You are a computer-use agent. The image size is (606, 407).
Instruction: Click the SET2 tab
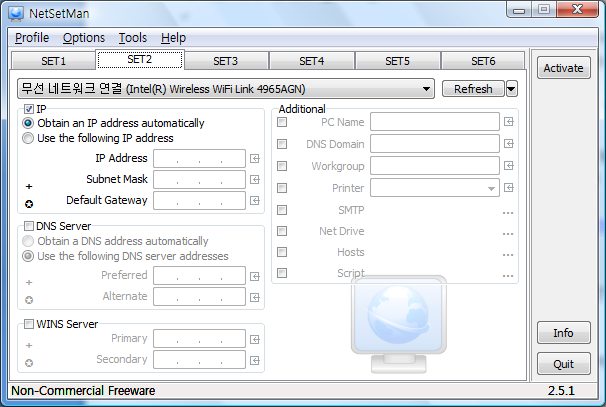tap(140, 60)
